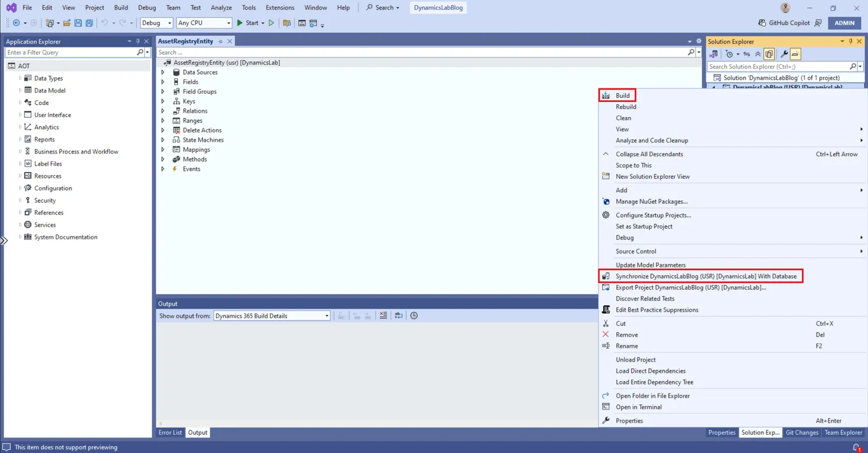Viewport: 868px width, 453px height.
Task: Open Properties with the wrench toolbar icon
Action: [x=784, y=54]
